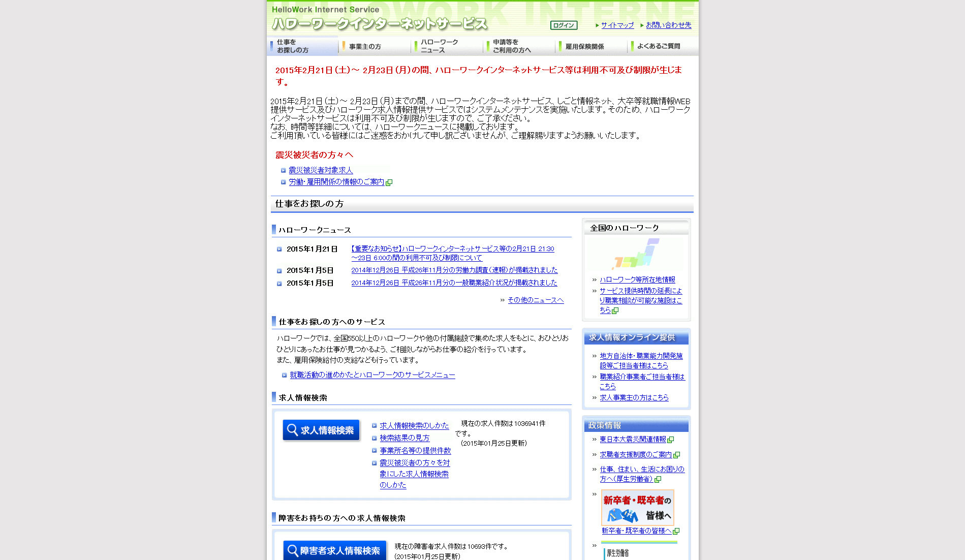The image size is (965, 560).
Task: Click the 厚生労働省 banner
Action: click(639, 551)
